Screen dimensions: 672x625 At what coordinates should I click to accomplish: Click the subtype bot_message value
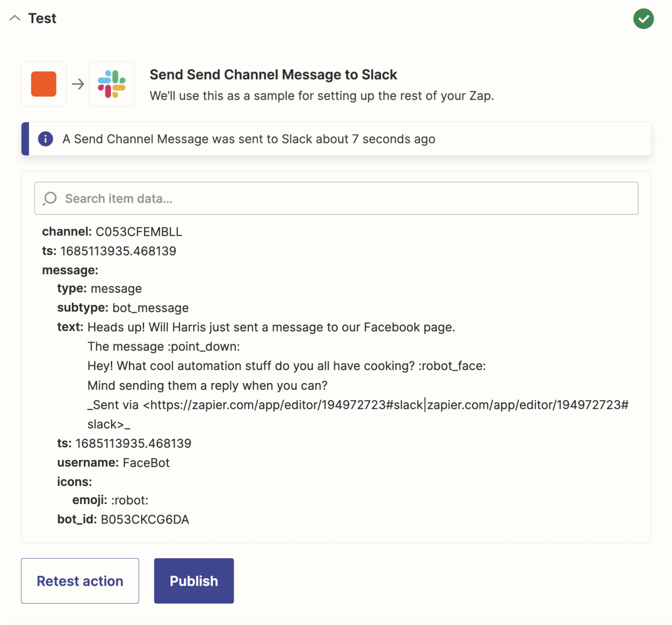[150, 308]
